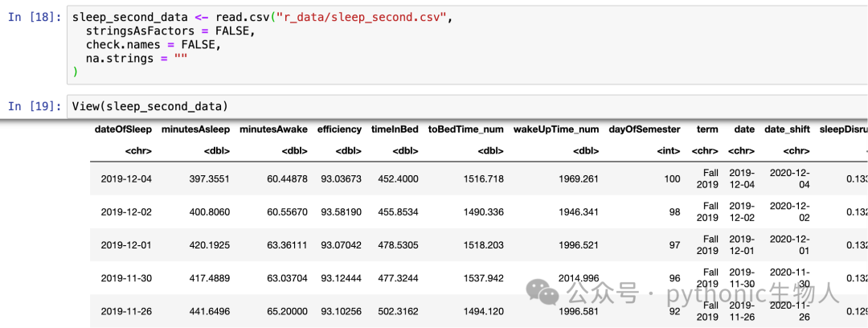Click the dateOfSleep column header
868x328 pixels.
[x=123, y=129]
